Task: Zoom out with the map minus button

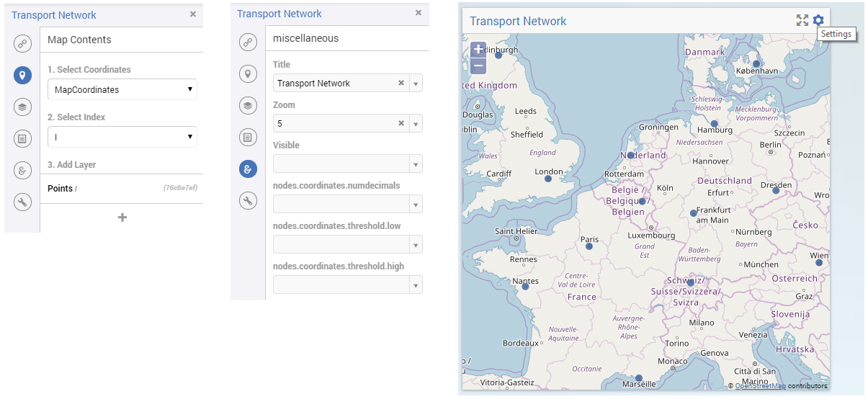Action: [478, 66]
